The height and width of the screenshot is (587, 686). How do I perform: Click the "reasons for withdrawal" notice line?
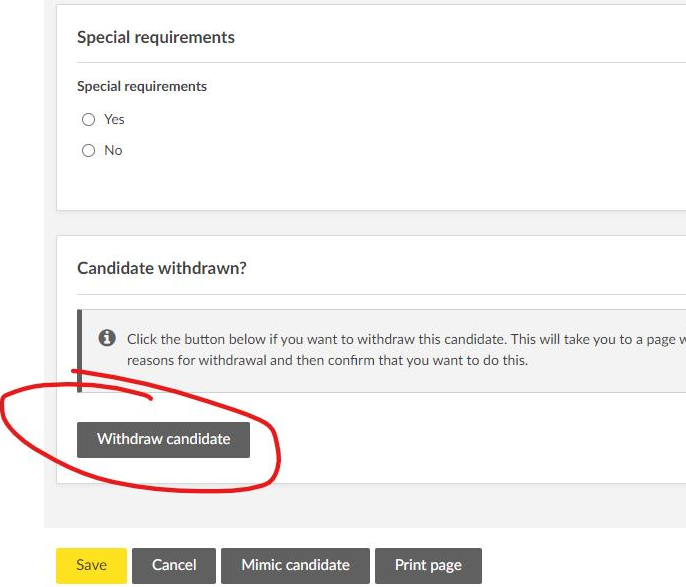(327, 360)
